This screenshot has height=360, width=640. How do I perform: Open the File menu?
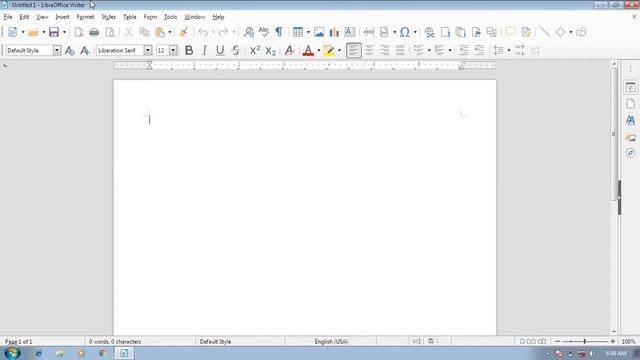[8, 17]
